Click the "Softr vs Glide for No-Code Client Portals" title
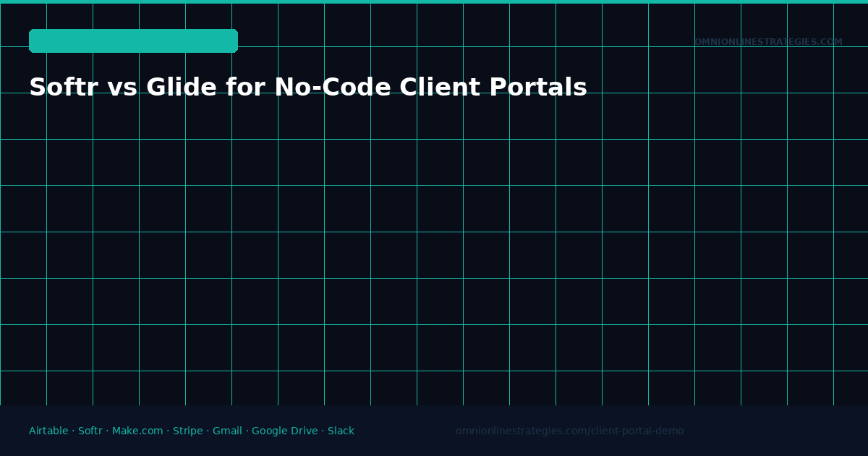Viewport: 868px width, 456px height. [x=308, y=88]
